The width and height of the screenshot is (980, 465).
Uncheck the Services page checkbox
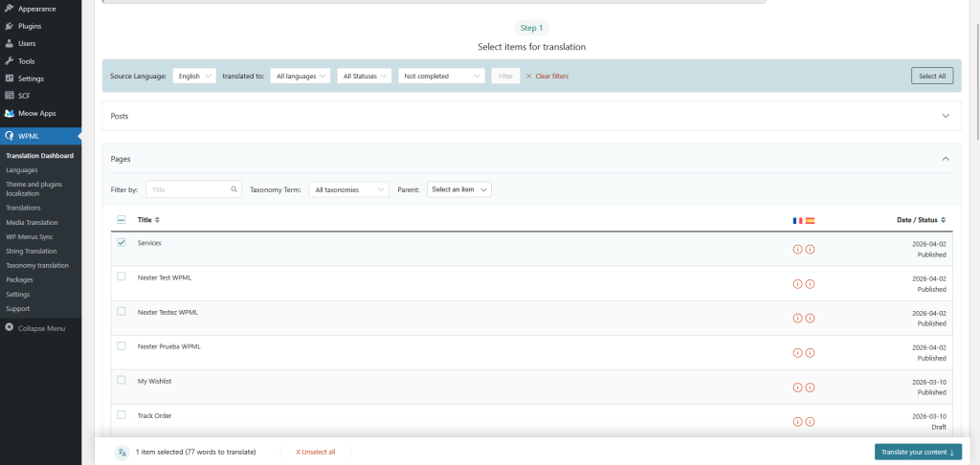click(x=122, y=242)
